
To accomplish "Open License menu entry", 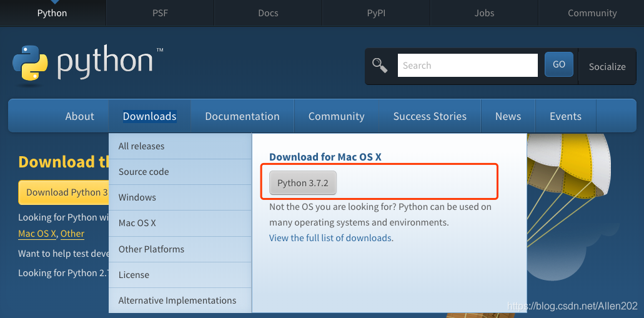I will (180, 274).
